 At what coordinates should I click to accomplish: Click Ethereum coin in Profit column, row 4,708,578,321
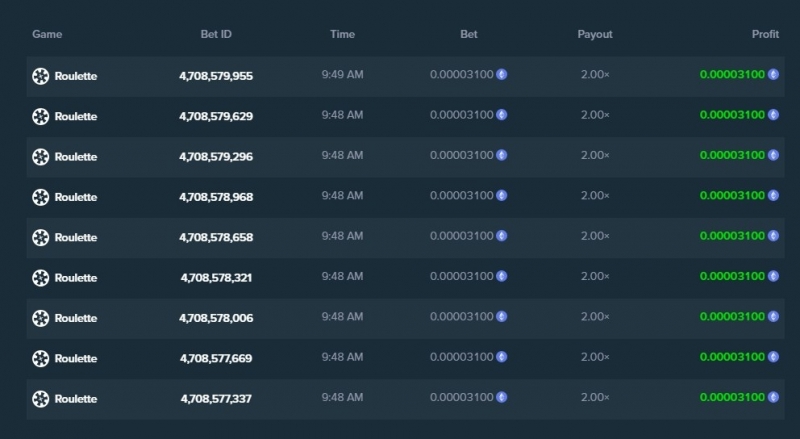click(x=773, y=276)
